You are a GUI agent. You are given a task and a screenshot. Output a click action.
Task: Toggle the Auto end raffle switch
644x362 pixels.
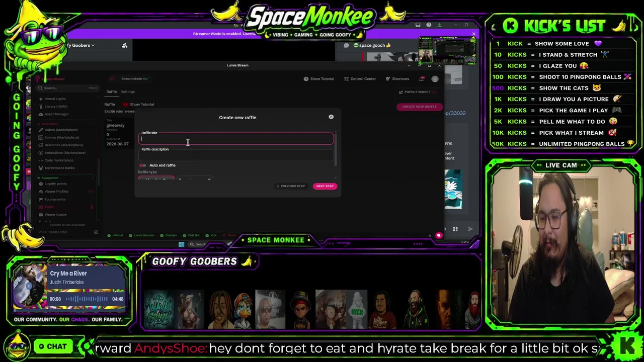coord(143,165)
